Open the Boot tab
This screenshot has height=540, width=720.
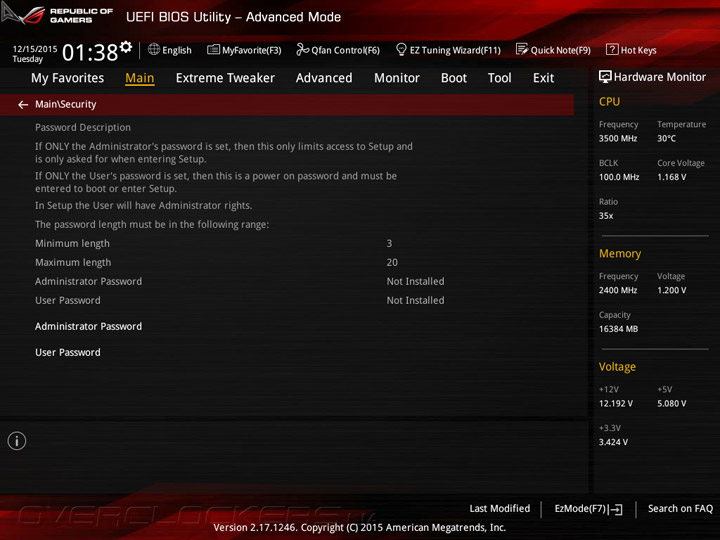(454, 78)
